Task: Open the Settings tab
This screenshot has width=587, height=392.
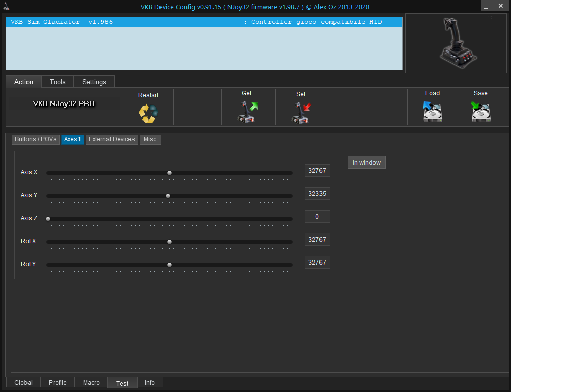Action: point(94,82)
